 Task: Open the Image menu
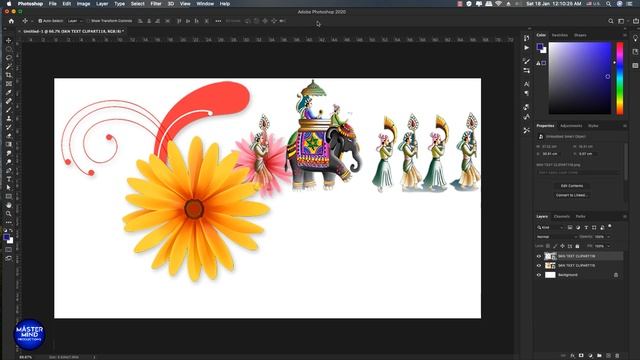(83, 4)
